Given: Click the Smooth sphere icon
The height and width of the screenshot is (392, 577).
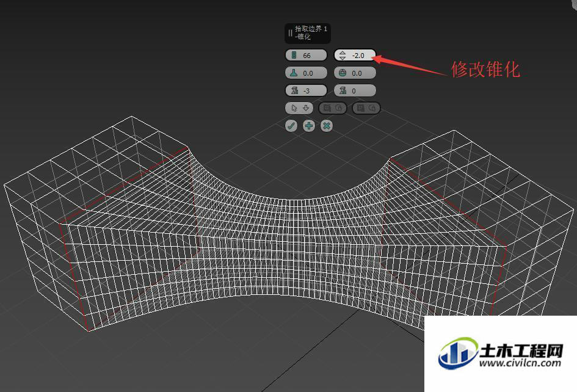Looking at the screenshot, I should [343, 73].
